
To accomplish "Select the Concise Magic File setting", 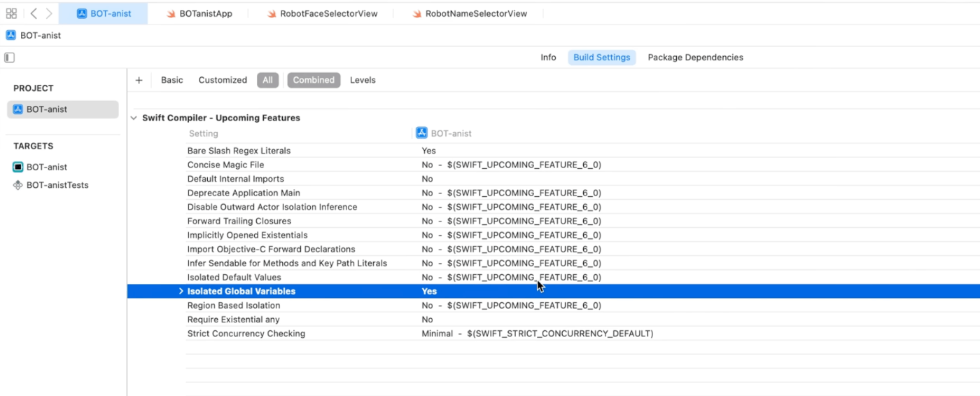I will 225,165.
